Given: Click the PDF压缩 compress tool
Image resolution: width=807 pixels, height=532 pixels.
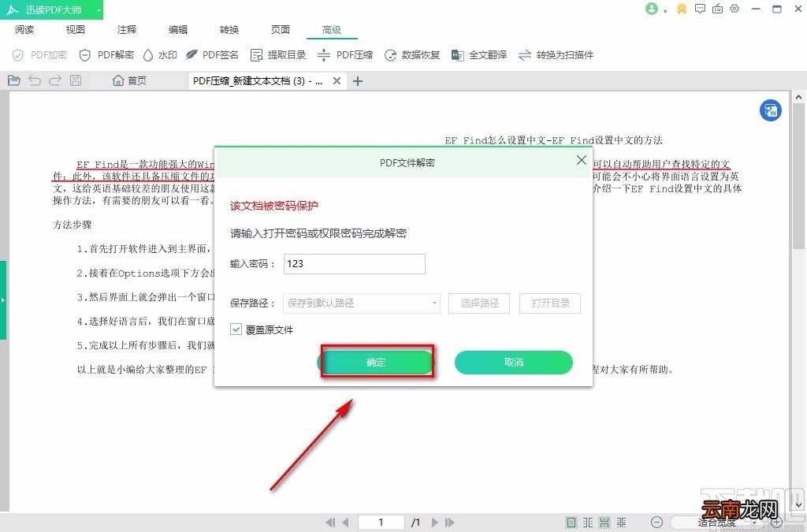Looking at the screenshot, I should [x=345, y=55].
